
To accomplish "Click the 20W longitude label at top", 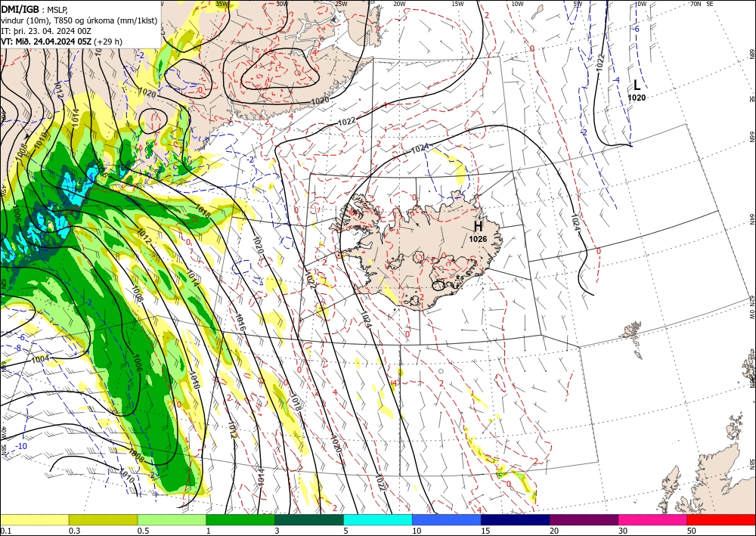I will [399, 4].
